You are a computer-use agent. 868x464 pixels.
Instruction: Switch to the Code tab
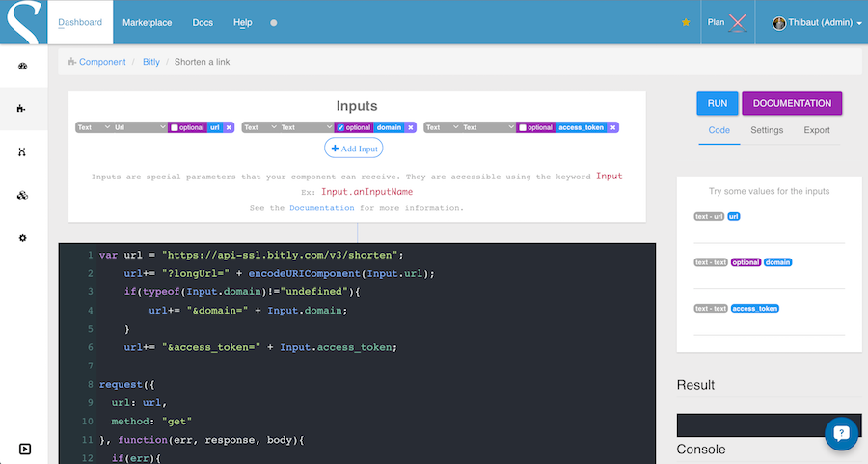pos(719,130)
